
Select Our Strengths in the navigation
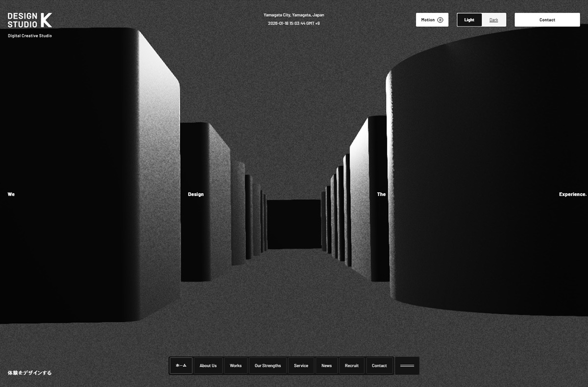pos(268,365)
